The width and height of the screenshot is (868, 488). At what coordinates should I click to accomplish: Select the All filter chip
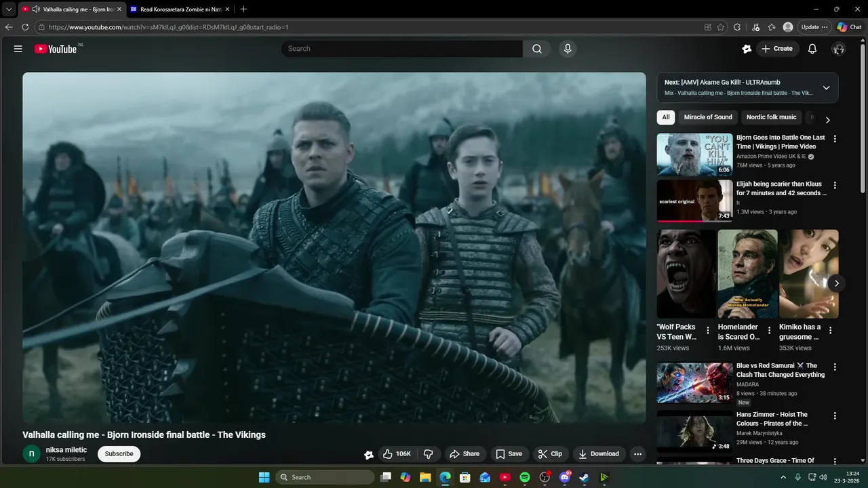(666, 117)
